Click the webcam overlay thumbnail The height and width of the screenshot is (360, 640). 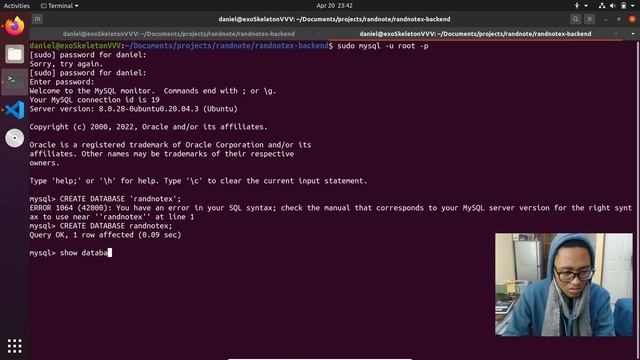(x=564, y=284)
